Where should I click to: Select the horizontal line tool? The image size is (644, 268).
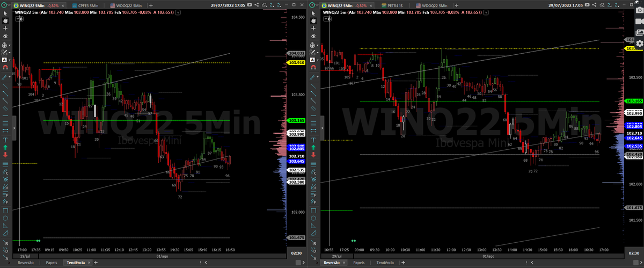5,114
